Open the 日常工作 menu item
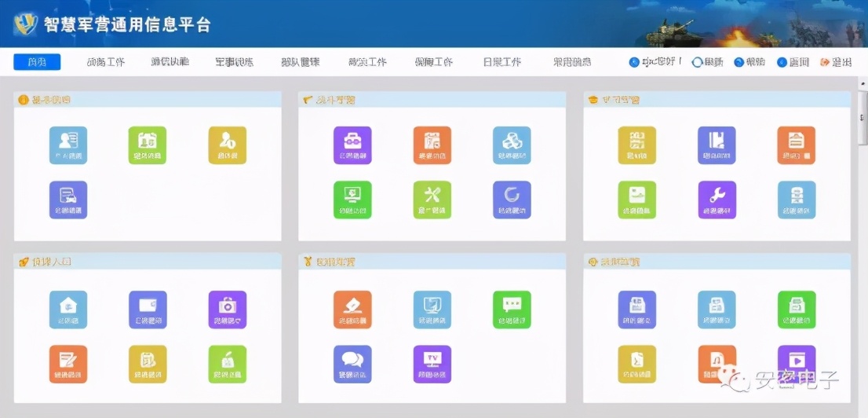The image size is (868, 418). click(502, 62)
